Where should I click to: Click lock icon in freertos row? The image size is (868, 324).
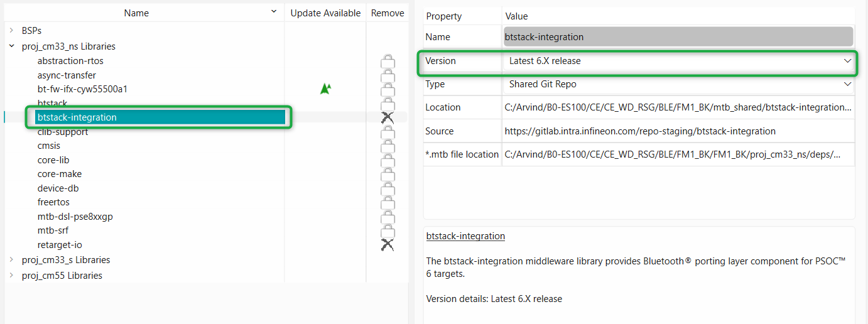tap(388, 203)
